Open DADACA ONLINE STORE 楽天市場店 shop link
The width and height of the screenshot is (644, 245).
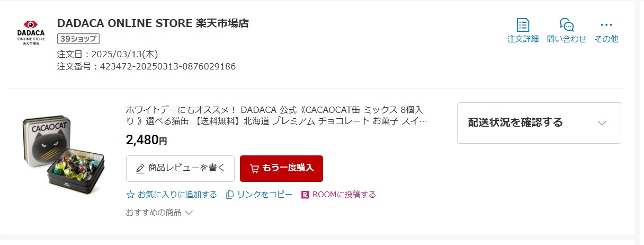pyautogui.click(x=153, y=23)
